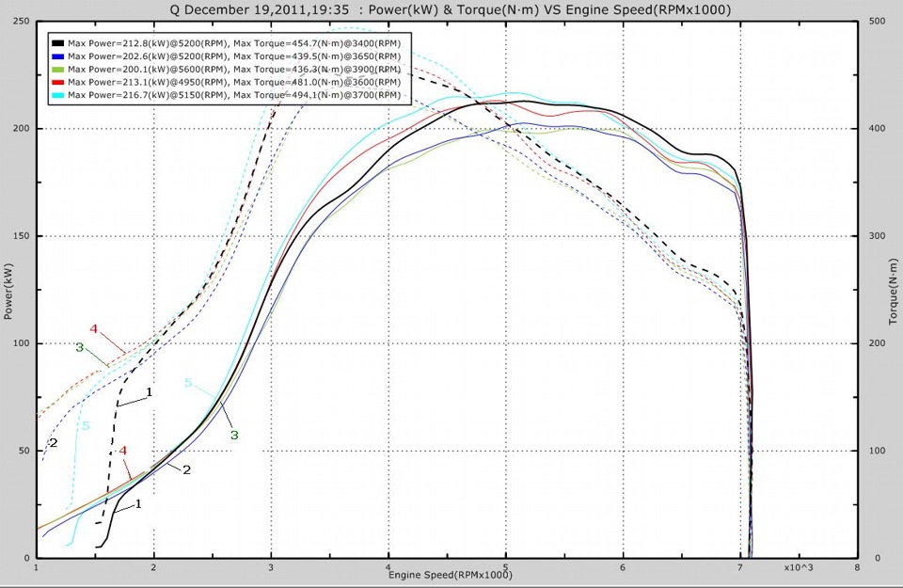Click the 250 tick on the Power axis
The height and width of the screenshot is (588, 903).
21,21
